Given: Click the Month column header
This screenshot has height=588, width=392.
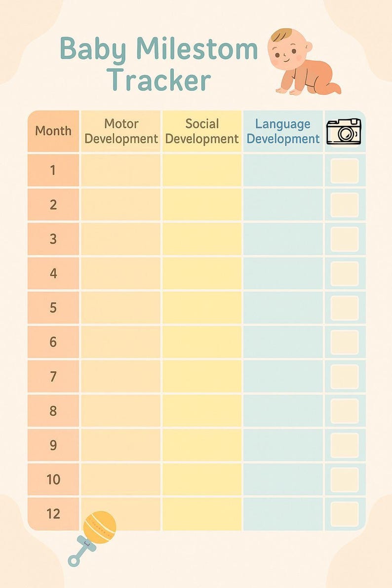Looking at the screenshot, I should (x=53, y=131).
